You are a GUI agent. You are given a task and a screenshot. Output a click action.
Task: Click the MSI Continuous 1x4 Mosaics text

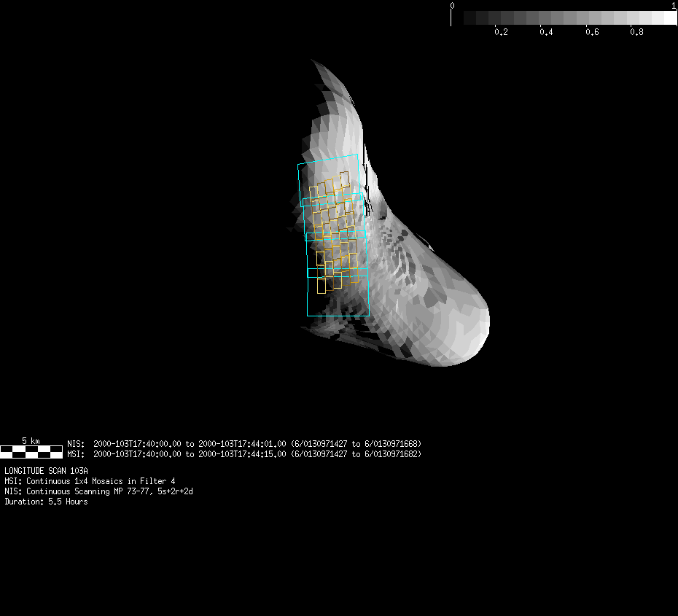click(90, 481)
